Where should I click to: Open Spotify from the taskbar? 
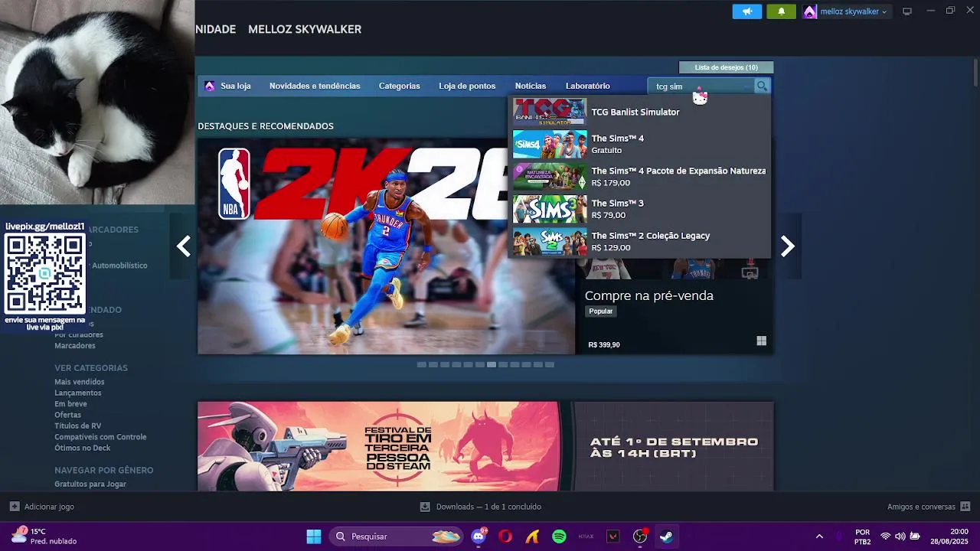click(x=559, y=536)
